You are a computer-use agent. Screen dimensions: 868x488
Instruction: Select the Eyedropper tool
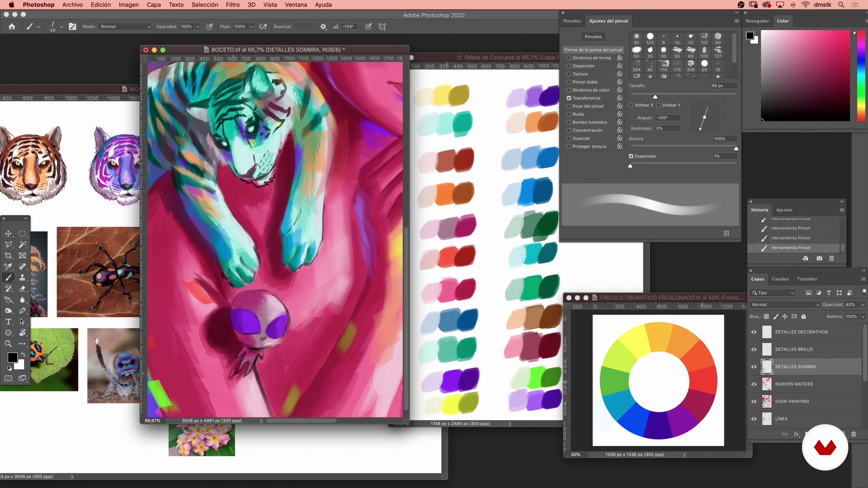point(8,266)
